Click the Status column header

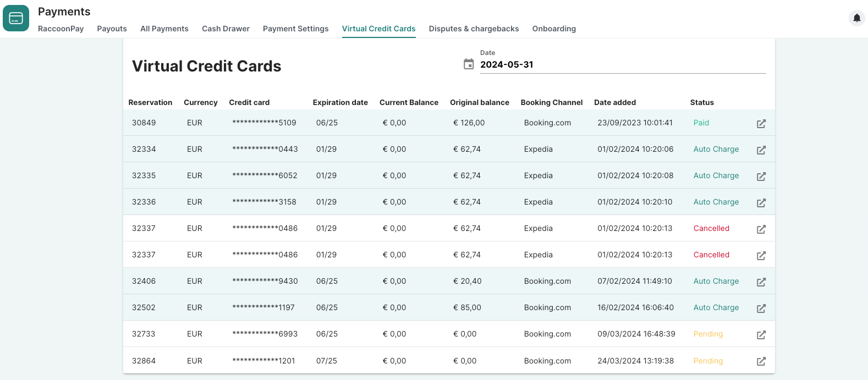(x=702, y=102)
